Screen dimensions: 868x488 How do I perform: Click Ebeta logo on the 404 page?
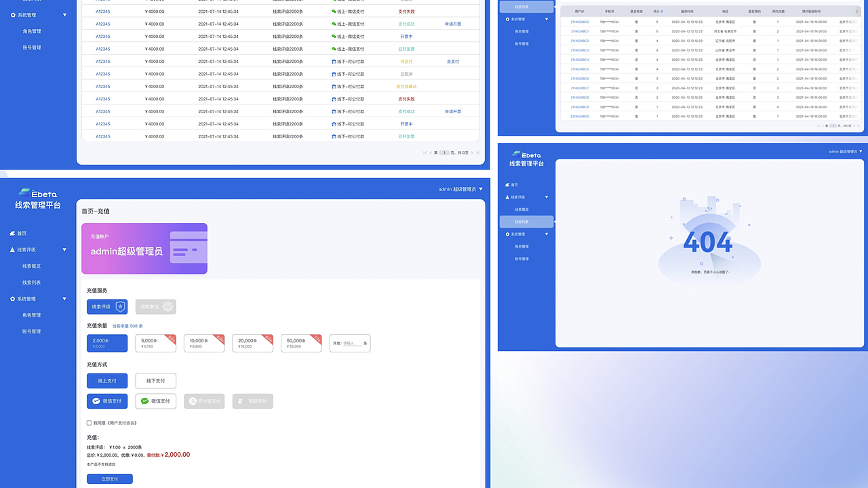click(x=526, y=155)
